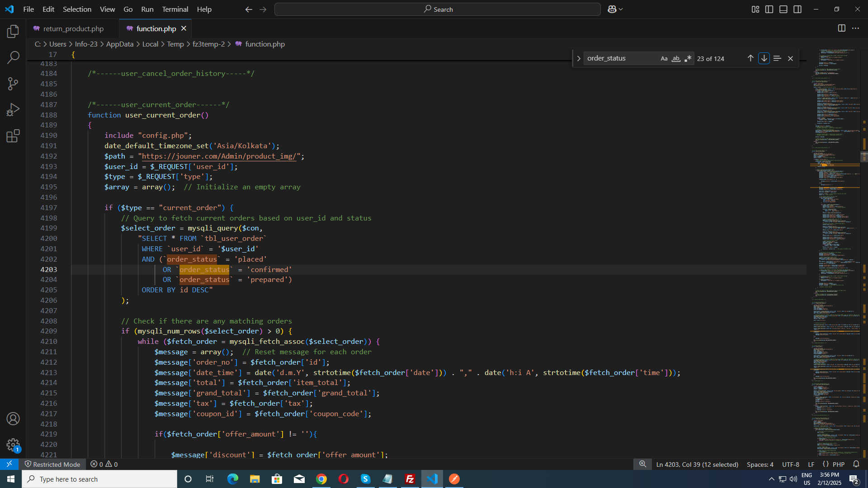Screen dimensions: 868x488
Task: Open the PHP language mode selector
Action: click(x=838, y=464)
